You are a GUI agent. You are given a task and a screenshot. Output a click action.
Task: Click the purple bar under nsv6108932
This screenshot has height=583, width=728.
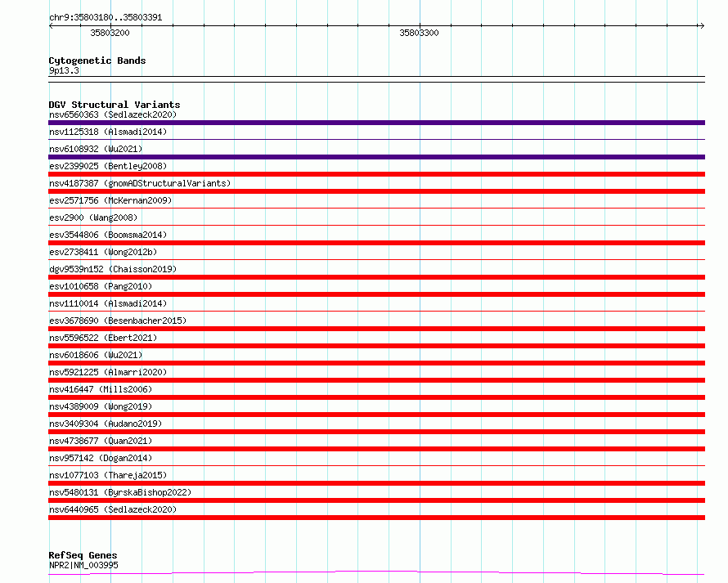376,157
